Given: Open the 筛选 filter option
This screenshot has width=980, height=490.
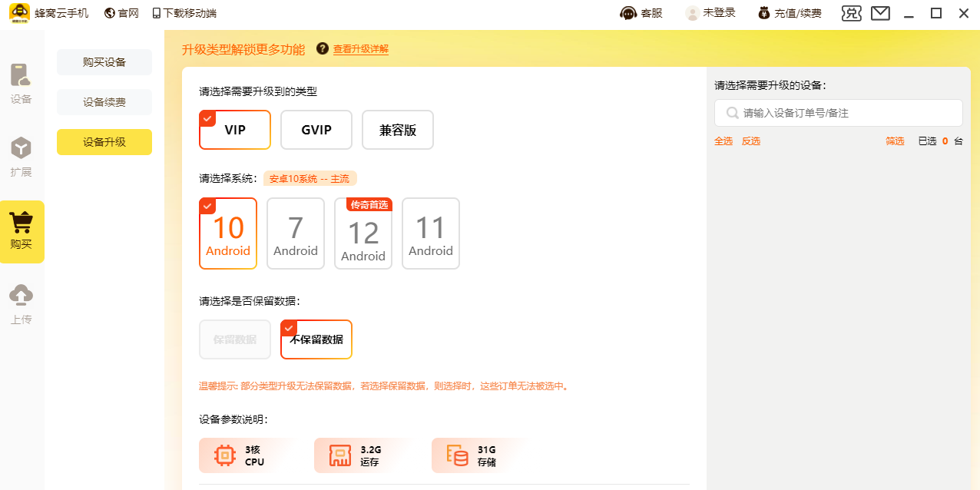Looking at the screenshot, I should [895, 141].
